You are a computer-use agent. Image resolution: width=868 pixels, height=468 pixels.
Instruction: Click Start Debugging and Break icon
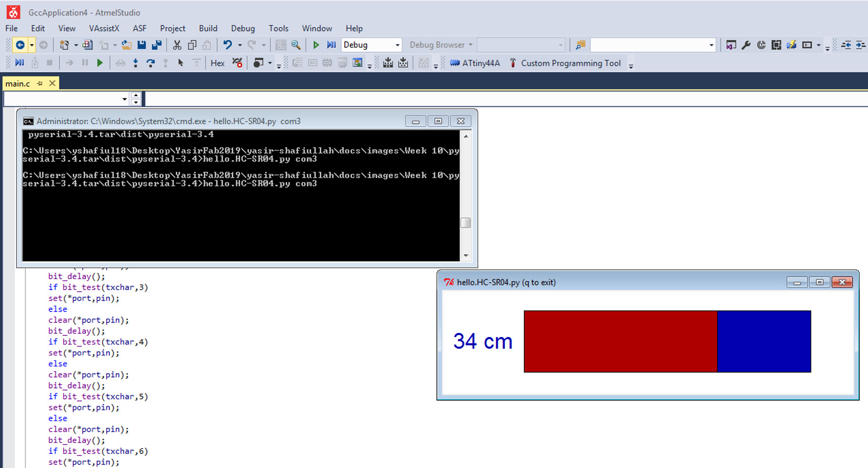[x=331, y=45]
